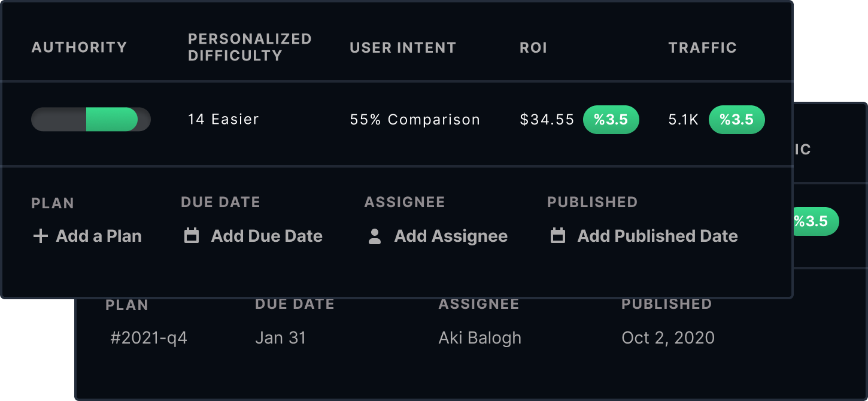Screen dimensions: 868x401
Task: Click the Traffic %3.5 green badge
Action: tap(737, 120)
